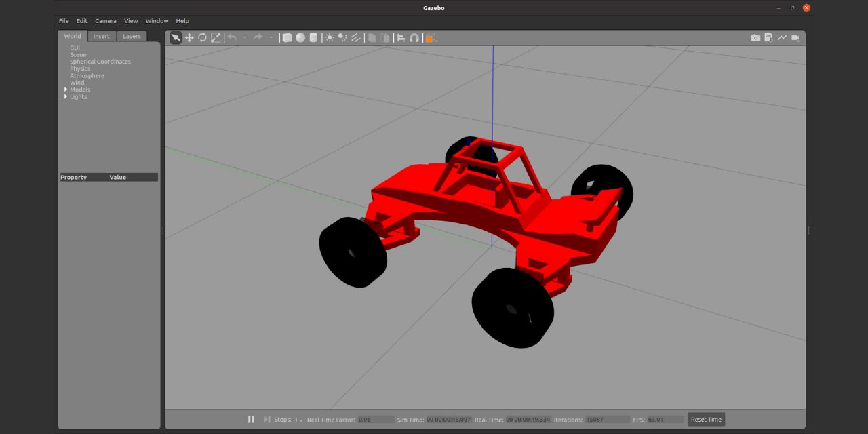
Task: Select Physics in the World tree
Action: [80, 68]
